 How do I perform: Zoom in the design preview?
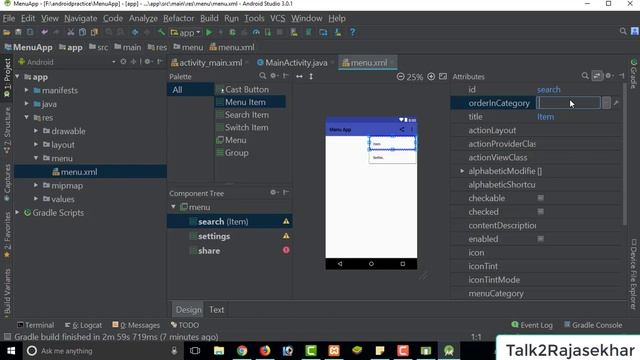click(x=431, y=76)
